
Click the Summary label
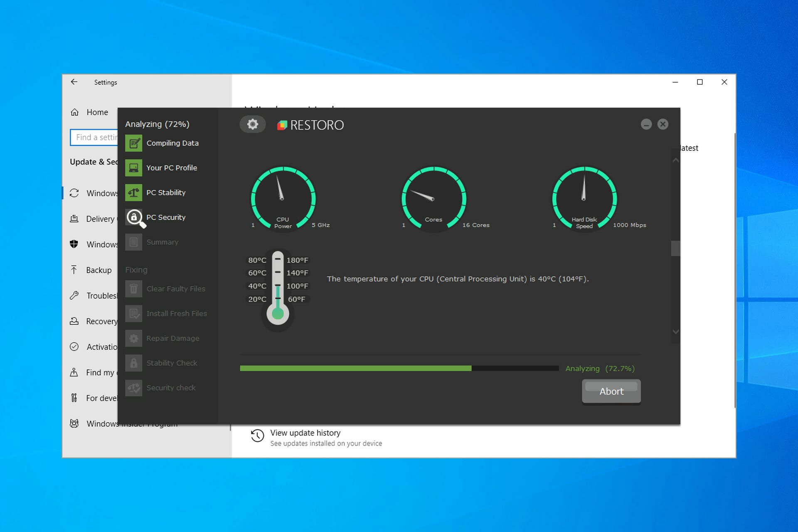click(162, 242)
